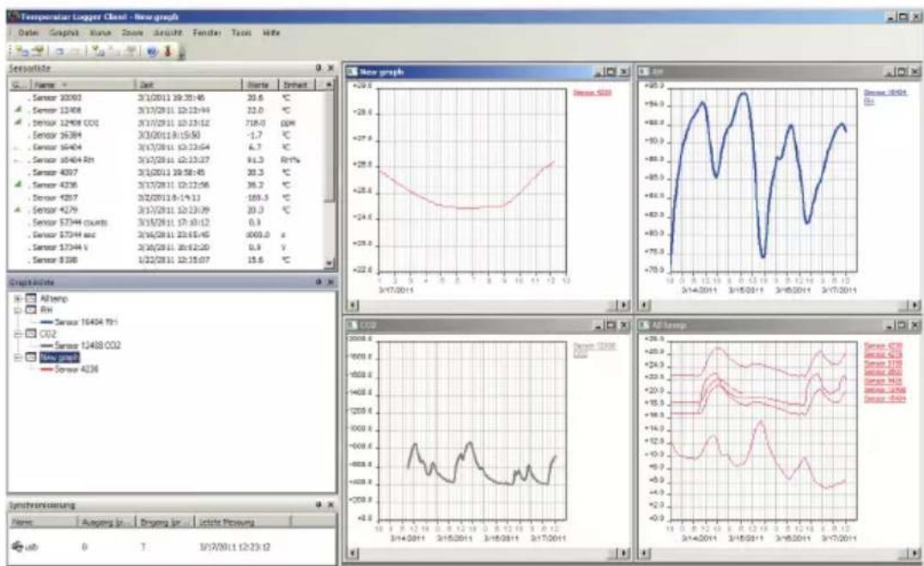Select the Sensor 57344 V row
924x566 pixels.
[x=167, y=247]
